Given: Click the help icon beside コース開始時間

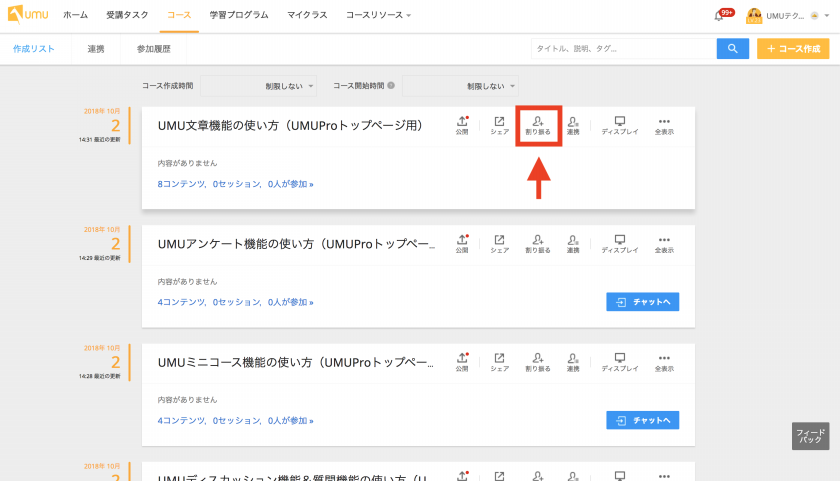Looking at the screenshot, I should 391,85.
